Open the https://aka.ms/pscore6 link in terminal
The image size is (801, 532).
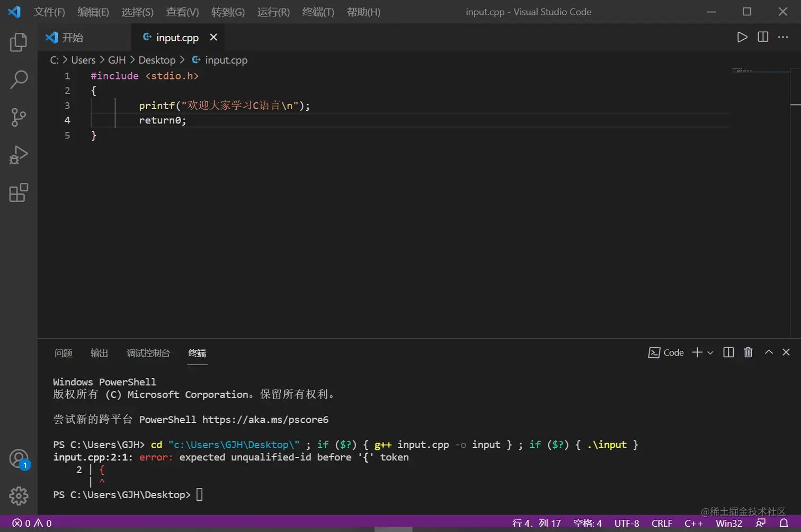pyautogui.click(x=265, y=419)
